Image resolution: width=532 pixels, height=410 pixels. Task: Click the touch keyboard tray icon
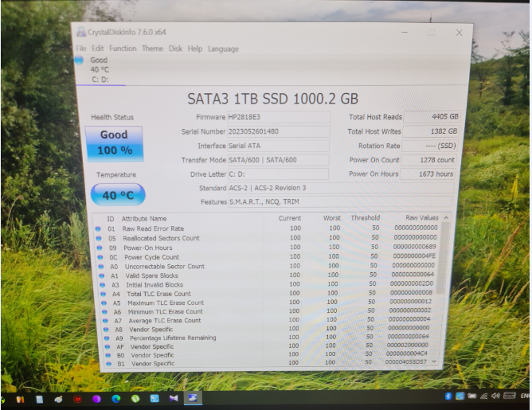coord(510,396)
